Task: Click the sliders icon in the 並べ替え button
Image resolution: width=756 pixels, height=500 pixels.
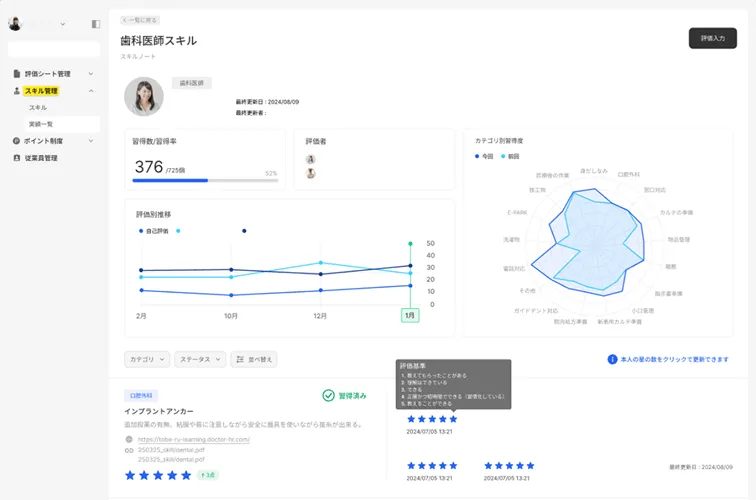Action: [x=240, y=359]
